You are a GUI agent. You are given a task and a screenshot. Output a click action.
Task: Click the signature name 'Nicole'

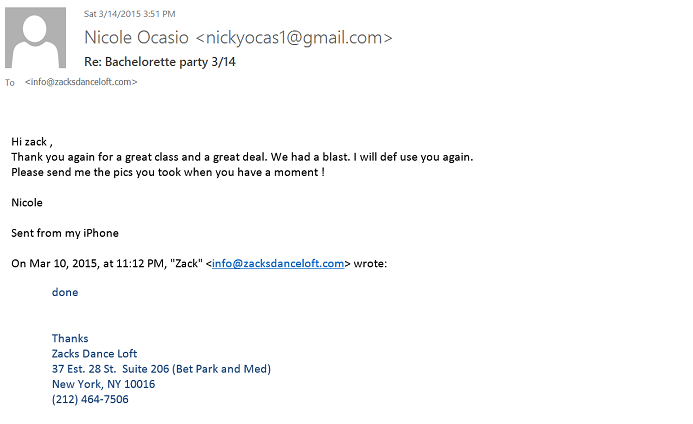point(27,202)
